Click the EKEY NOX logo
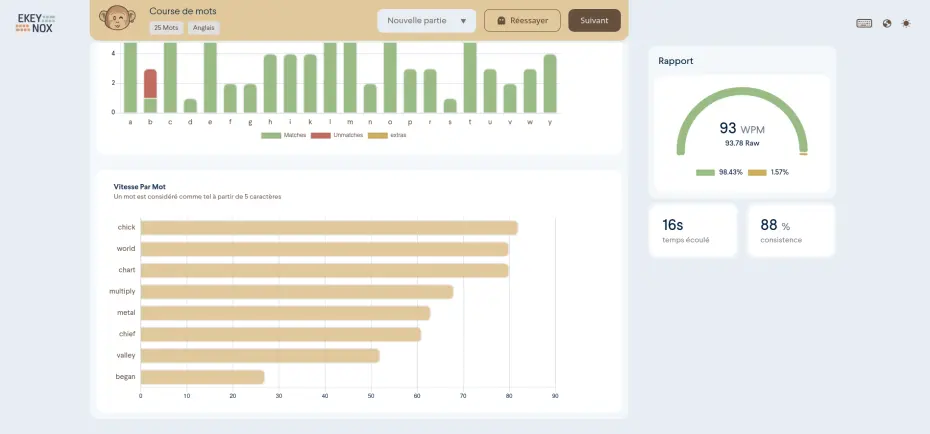930x434 pixels. tap(34, 23)
